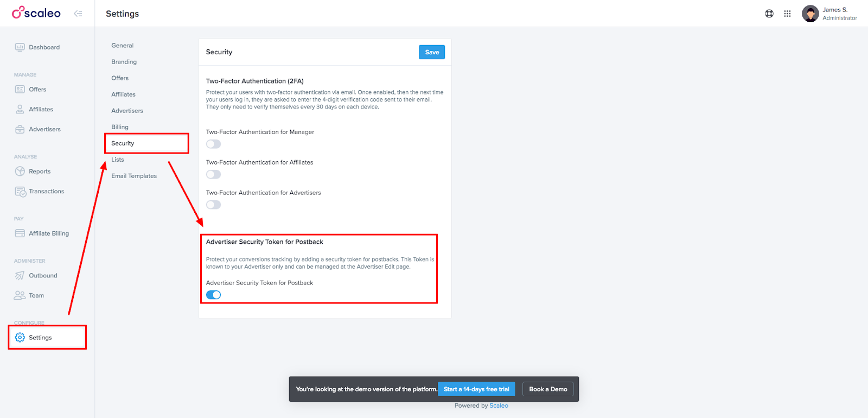Turn on Two-Factor Authentication for Advertisers
Screen dimensions: 868x418
click(x=213, y=205)
